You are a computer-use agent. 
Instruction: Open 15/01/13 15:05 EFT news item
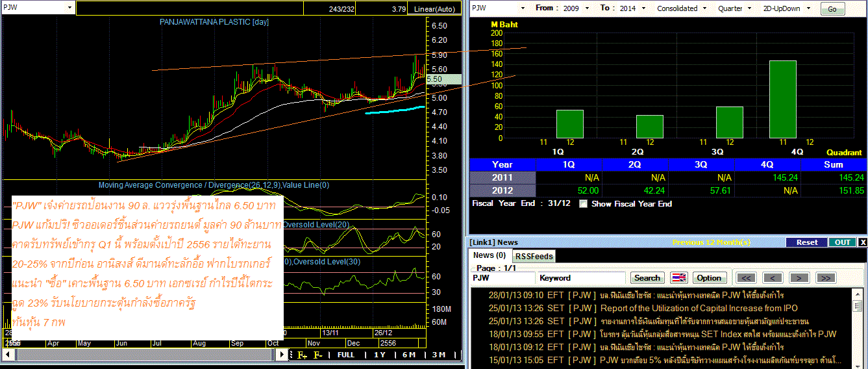point(664,360)
